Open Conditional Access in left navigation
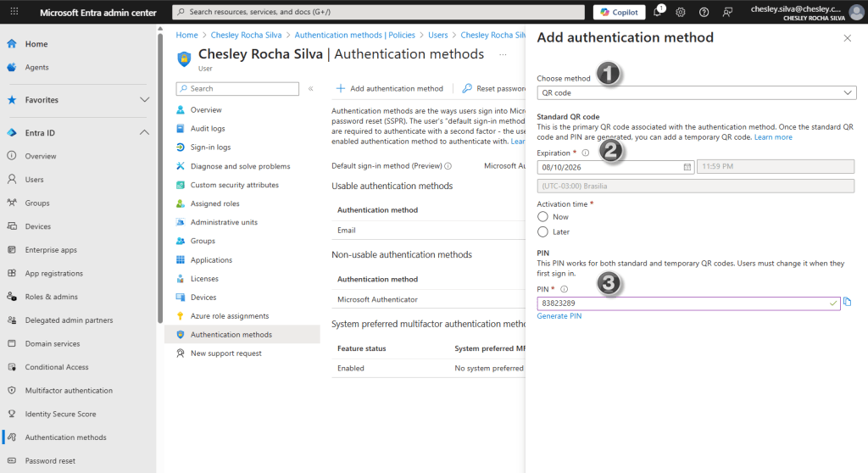Screen dimensions: 868x473 pos(57,367)
